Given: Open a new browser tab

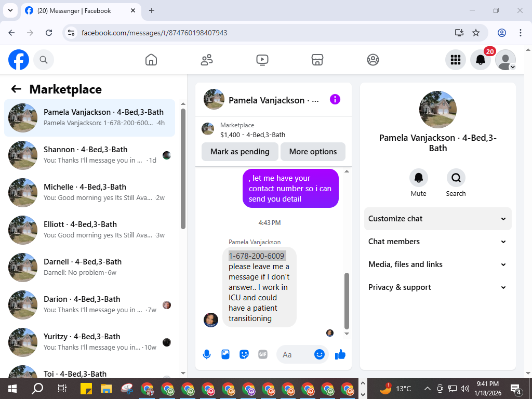Looking at the screenshot, I should point(152,10).
